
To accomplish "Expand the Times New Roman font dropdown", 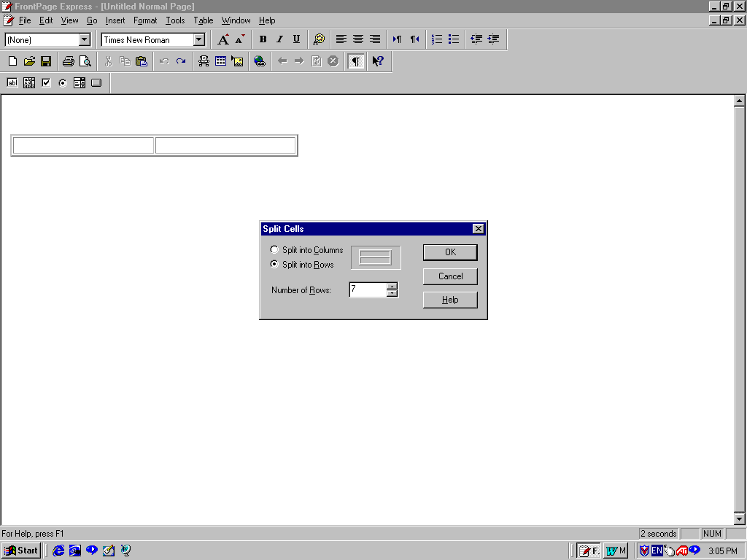I will click(199, 40).
